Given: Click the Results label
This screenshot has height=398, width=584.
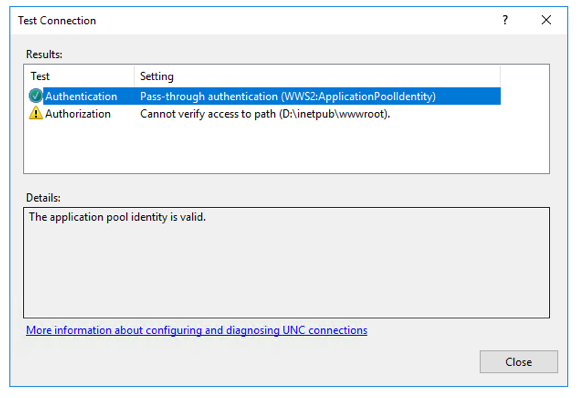Looking at the screenshot, I should coord(44,54).
